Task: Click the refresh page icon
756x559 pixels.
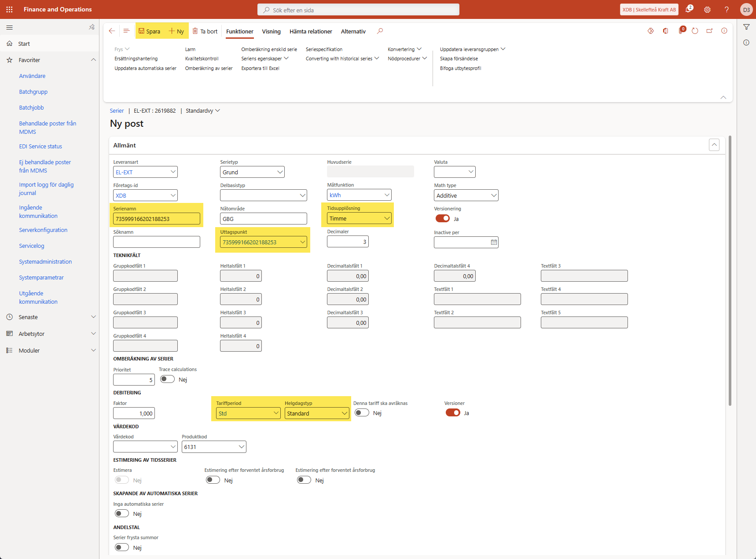Action: point(695,31)
